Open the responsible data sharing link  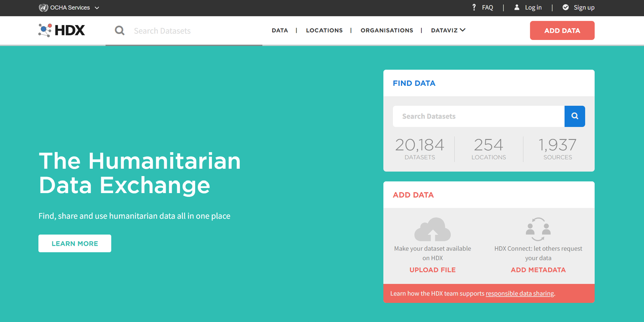click(520, 293)
